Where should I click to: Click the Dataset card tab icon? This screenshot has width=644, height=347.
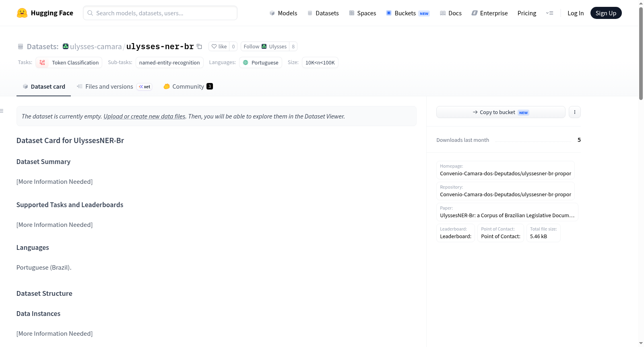(25, 86)
